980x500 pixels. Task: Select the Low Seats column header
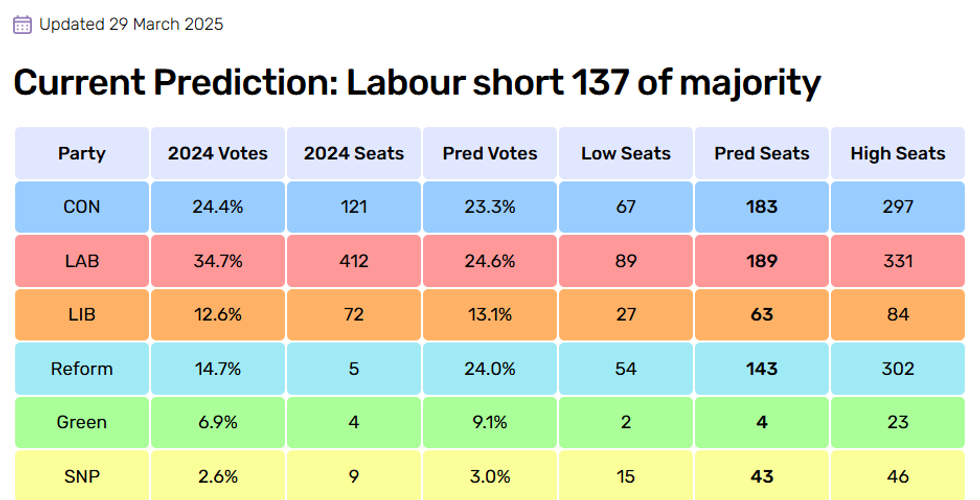point(626,154)
